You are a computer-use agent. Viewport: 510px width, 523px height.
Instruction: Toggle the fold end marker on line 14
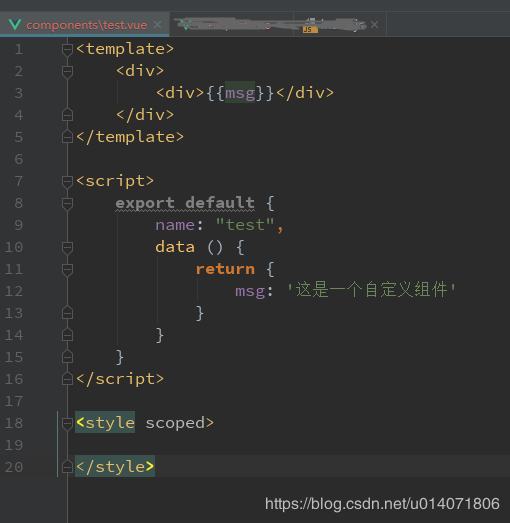[67, 335]
